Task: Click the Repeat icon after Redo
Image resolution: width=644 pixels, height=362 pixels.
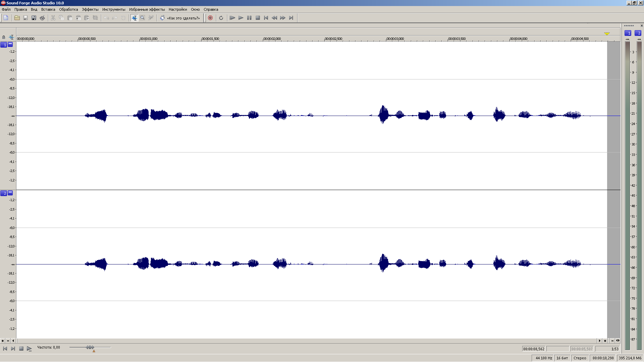Action: [123, 18]
